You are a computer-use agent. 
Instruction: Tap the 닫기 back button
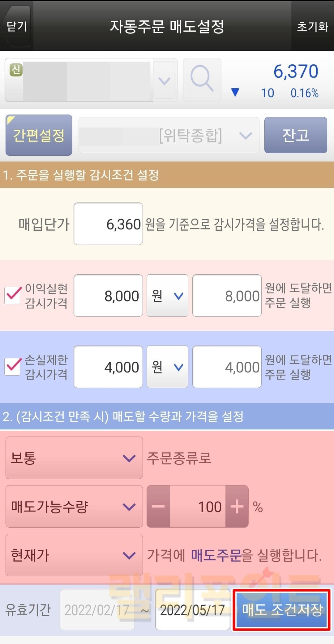click(x=17, y=26)
